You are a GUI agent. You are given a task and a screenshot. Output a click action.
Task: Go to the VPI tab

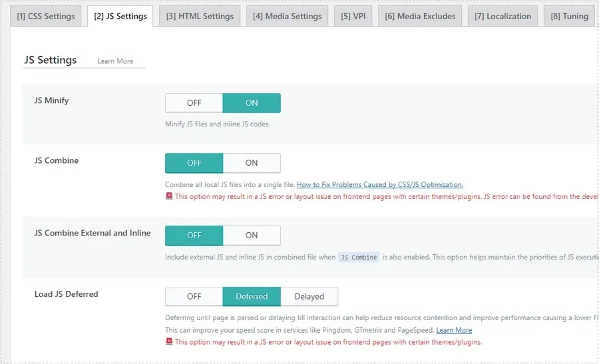(x=353, y=16)
